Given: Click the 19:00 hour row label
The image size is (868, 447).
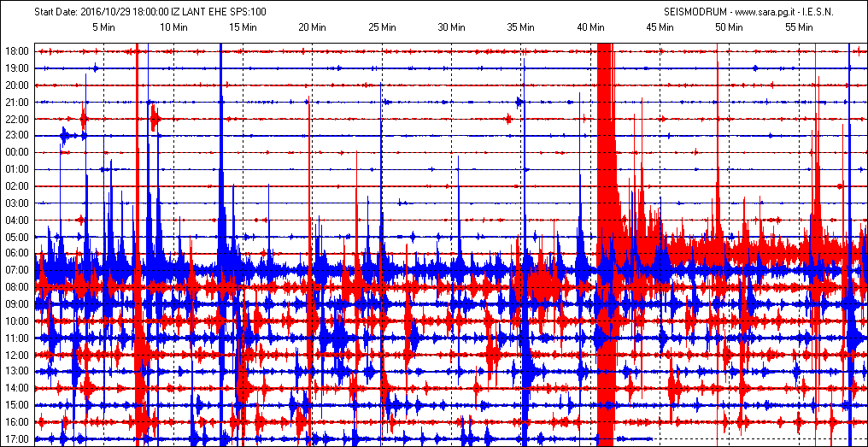Looking at the screenshot, I should point(16,68).
